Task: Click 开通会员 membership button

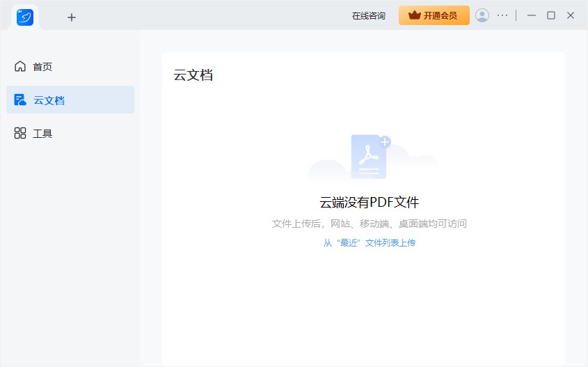Action: pos(434,15)
